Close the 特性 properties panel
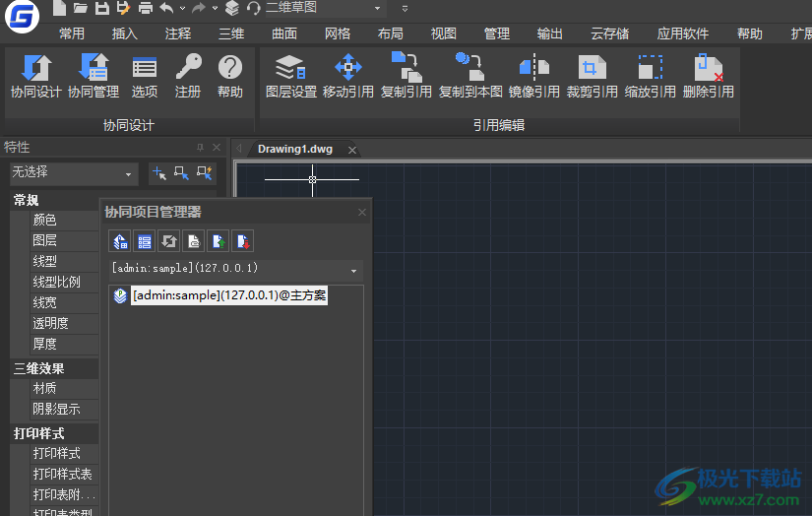812x516 pixels. coord(217,148)
